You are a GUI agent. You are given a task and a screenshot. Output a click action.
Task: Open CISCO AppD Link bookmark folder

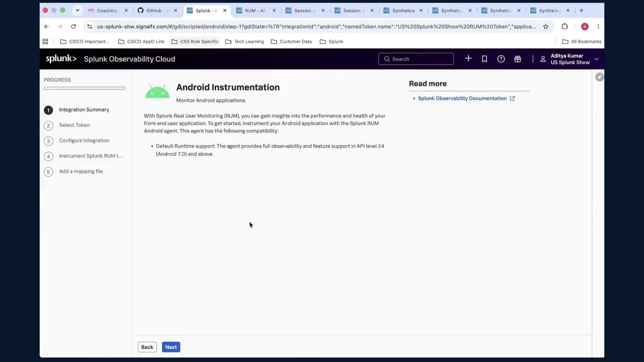(141, 42)
